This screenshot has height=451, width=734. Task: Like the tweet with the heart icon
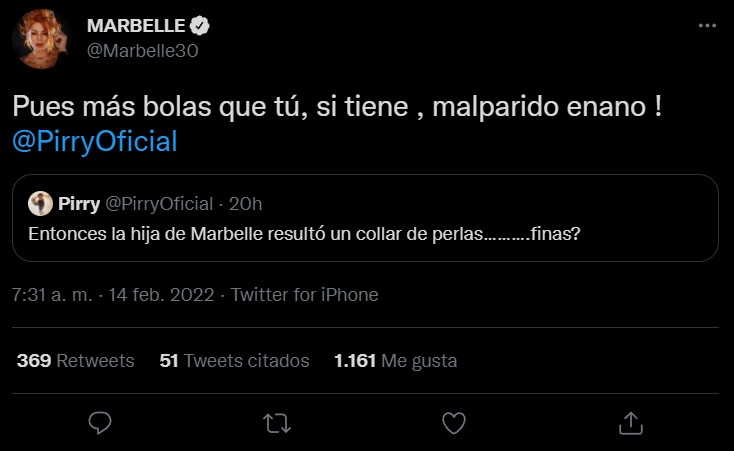pos(454,423)
